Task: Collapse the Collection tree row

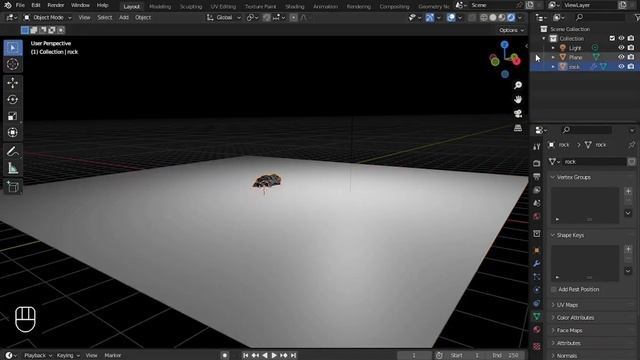Action: [544, 38]
